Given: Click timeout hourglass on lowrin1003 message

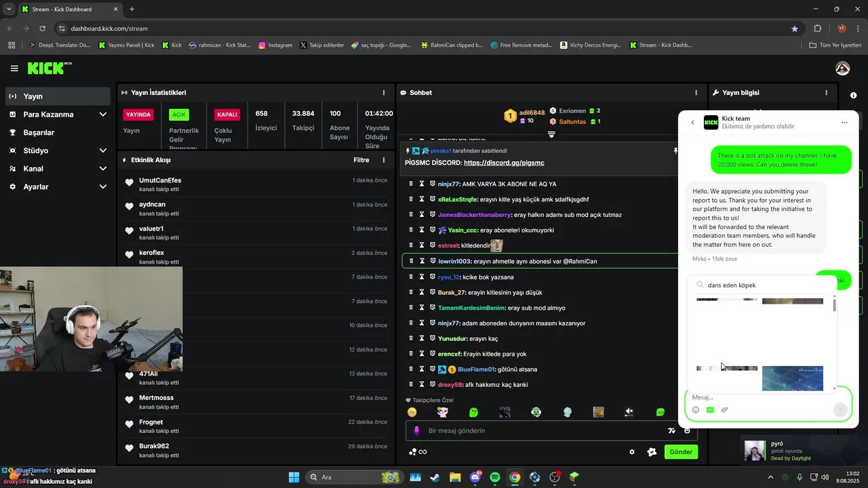Looking at the screenshot, I should 421,261.
